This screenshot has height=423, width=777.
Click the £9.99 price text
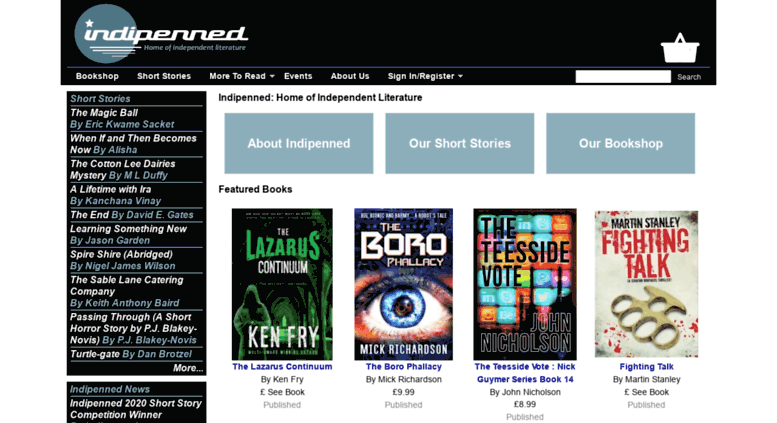403,392
